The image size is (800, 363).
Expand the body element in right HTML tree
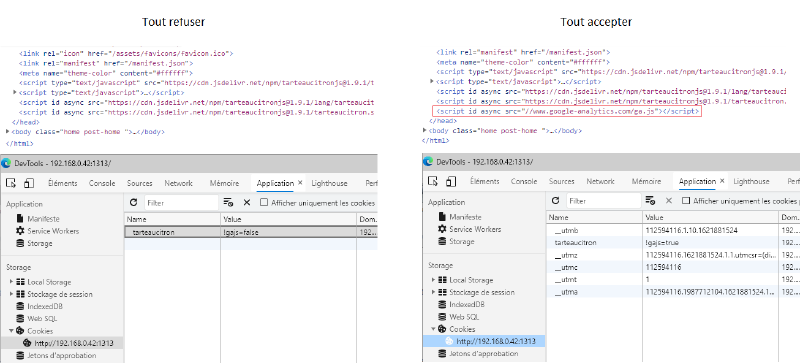425,131
